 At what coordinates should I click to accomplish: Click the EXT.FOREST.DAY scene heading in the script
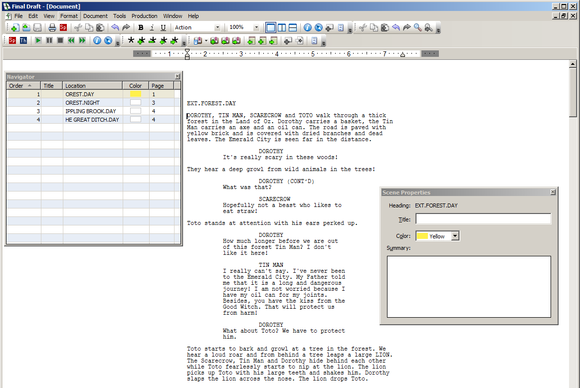211,103
